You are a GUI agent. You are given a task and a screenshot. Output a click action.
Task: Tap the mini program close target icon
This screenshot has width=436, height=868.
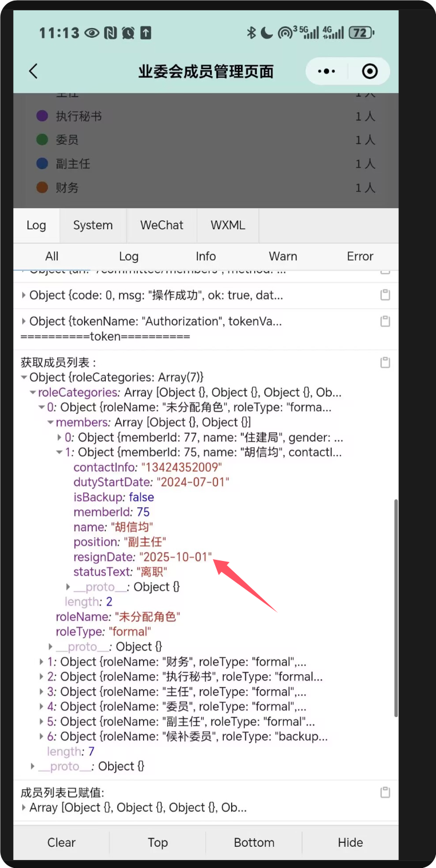pyautogui.click(x=370, y=71)
